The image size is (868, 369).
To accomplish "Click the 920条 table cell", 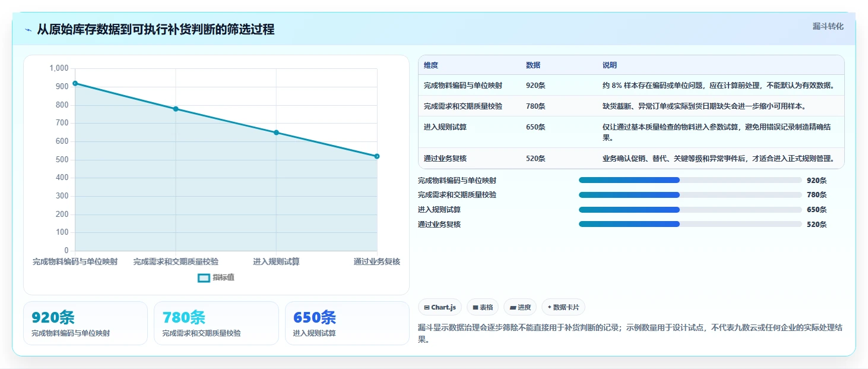I will coord(536,85).
